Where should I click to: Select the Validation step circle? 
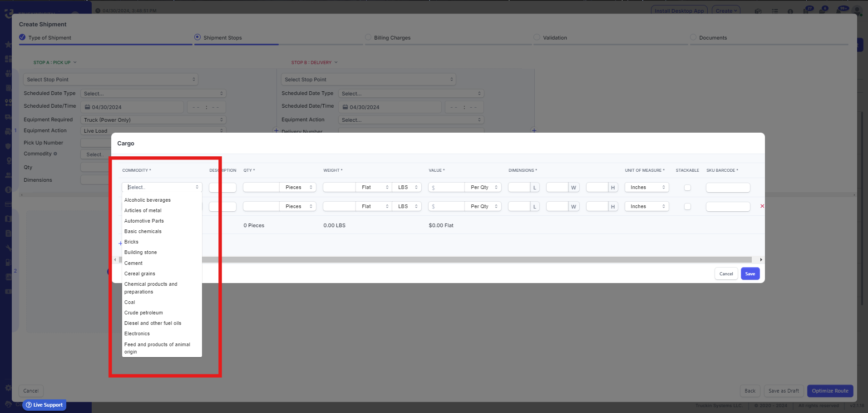tap(537, 37)
